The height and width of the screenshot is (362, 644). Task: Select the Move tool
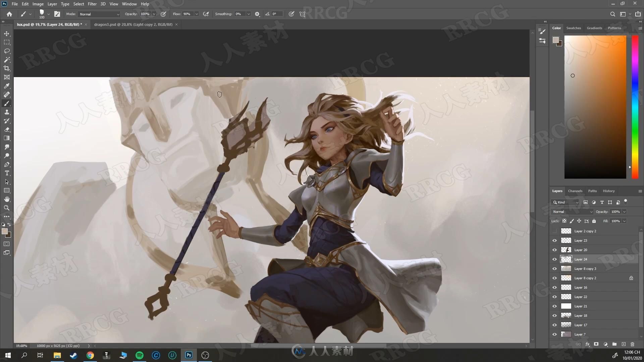7,34
